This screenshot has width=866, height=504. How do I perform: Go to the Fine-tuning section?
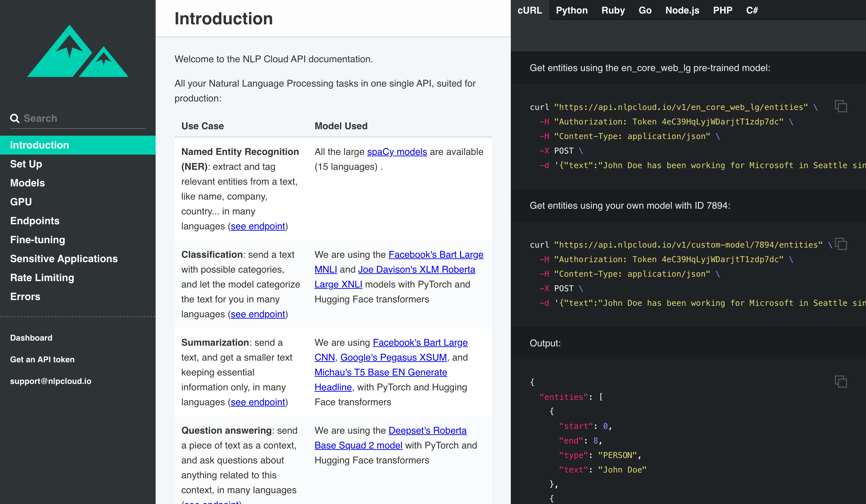point(78,239)
